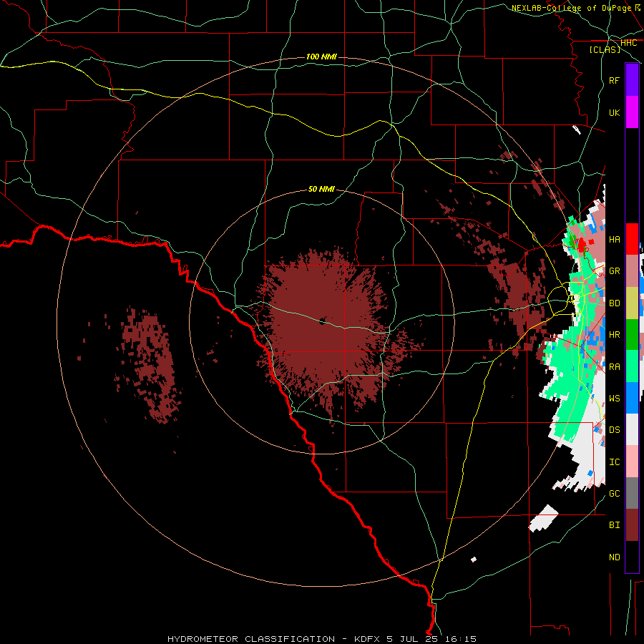This screenshot has width=644, height=644.
Task: Click the dusty pink GR legend swatch
Action: 632,270
